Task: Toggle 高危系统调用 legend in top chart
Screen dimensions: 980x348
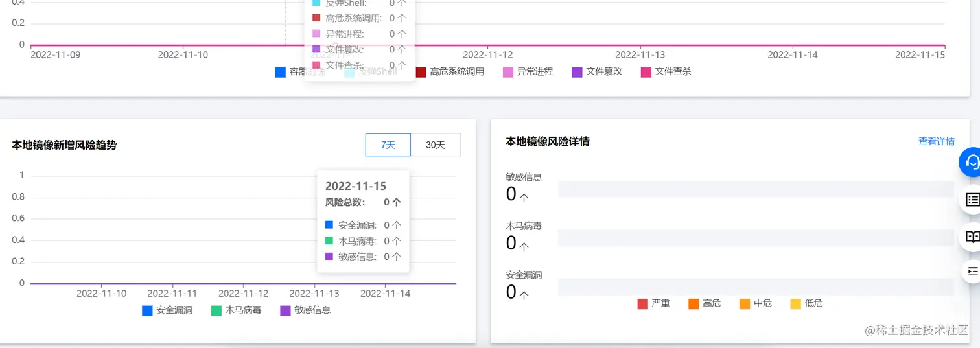Action: (450, 72)
